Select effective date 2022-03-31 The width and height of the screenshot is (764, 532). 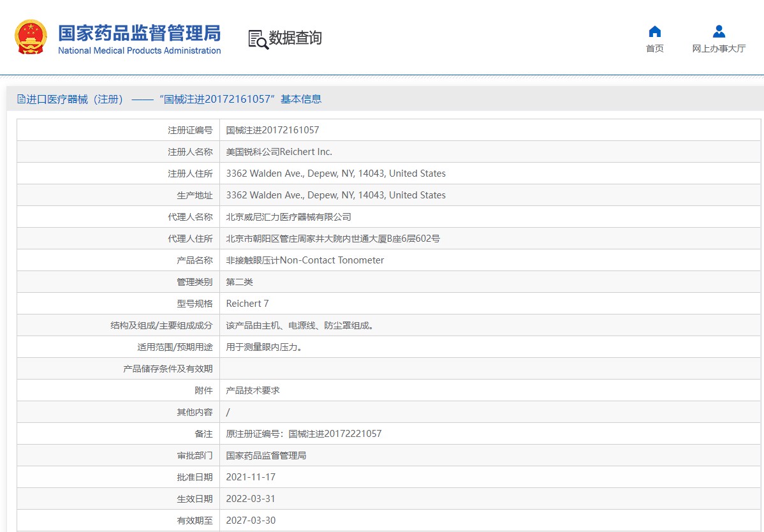click(x=251, y=499)
